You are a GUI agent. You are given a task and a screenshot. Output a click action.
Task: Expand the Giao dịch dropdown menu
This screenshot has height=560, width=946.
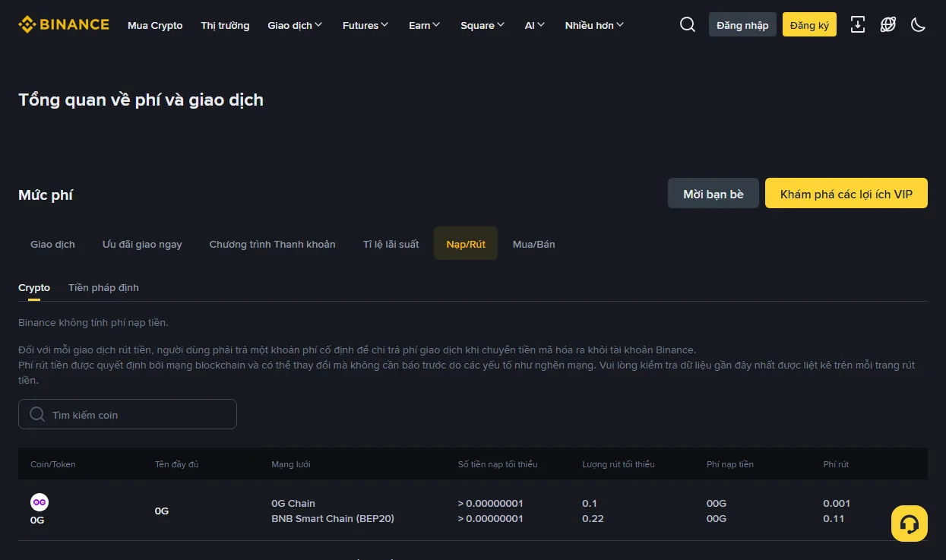tap(295, 25)
